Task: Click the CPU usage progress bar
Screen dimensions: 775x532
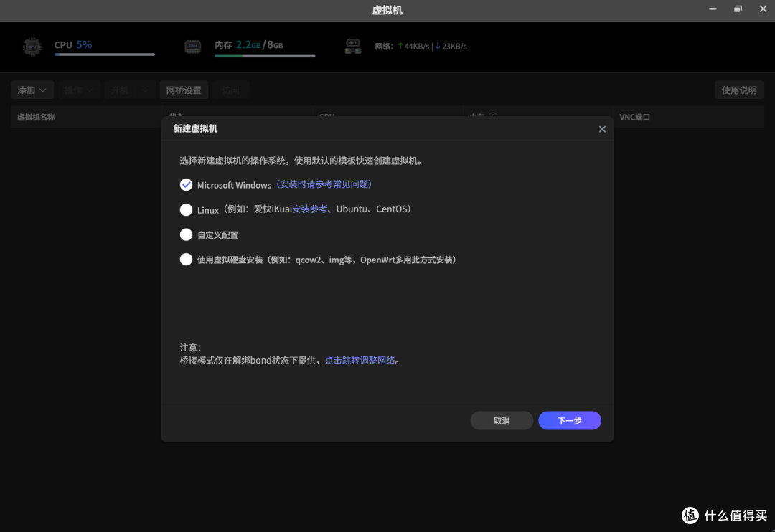Action: pyautogui.click(x=105, y=54)
